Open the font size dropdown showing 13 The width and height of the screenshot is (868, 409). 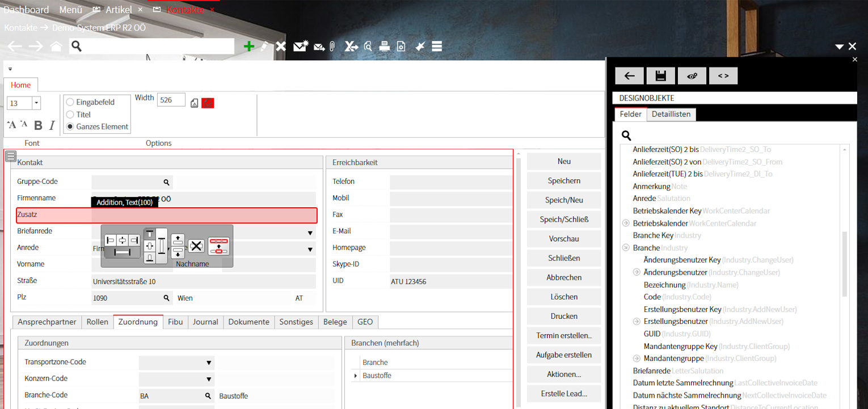coord(36,103)
